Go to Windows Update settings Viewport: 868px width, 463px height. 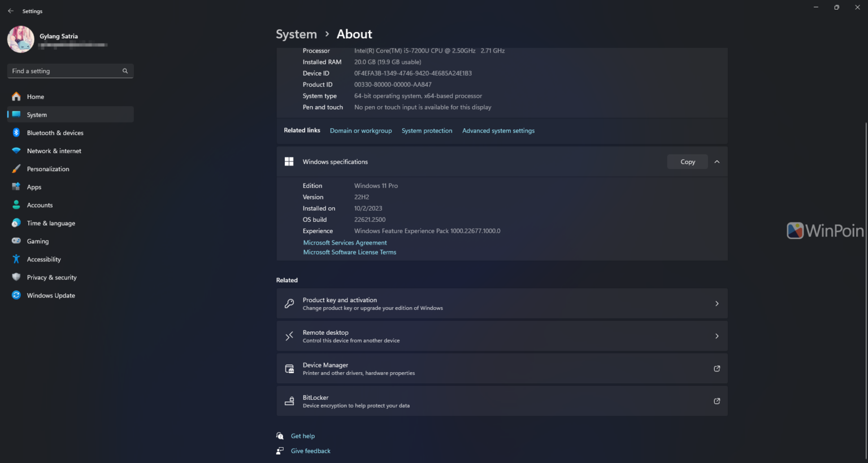pyautogui.click(x=51, y=295)
